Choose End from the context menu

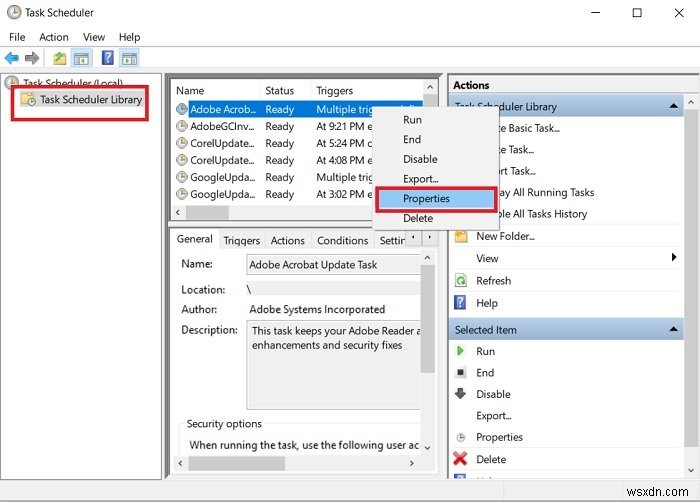[436, 139]
